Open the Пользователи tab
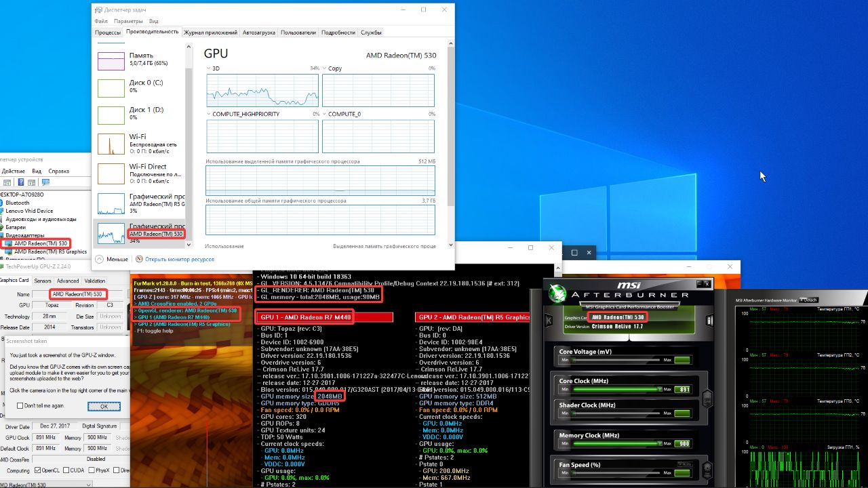The height and width of the screenshot is (488, 868). coord(298,32)
